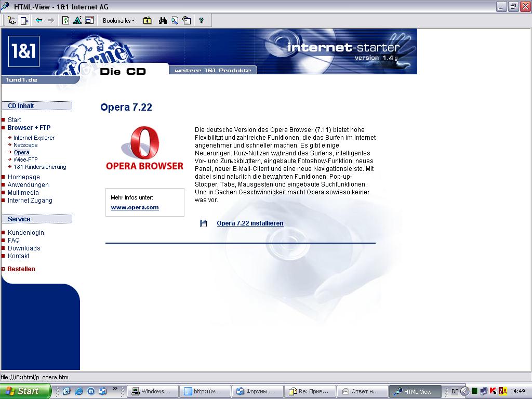This screenshot has width=532, height=399.
Task: Open the Start menu entry
Action: click(14, 120)
